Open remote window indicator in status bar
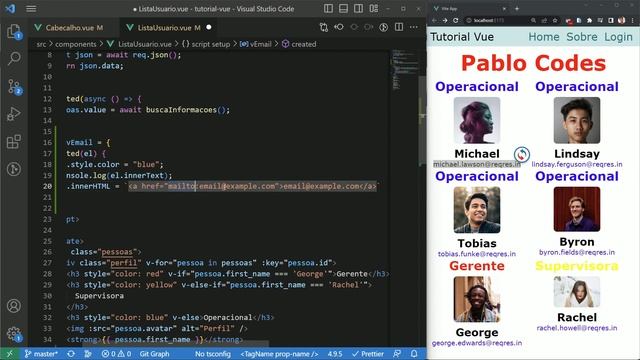The height and width of the screenshot is (360, 640). click(x=9, y=354)
